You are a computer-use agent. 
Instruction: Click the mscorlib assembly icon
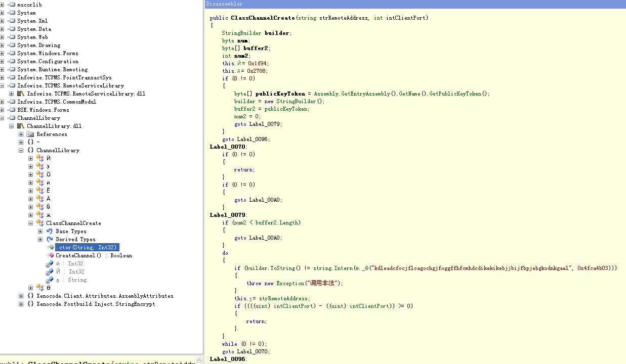[x=11, y=5]
